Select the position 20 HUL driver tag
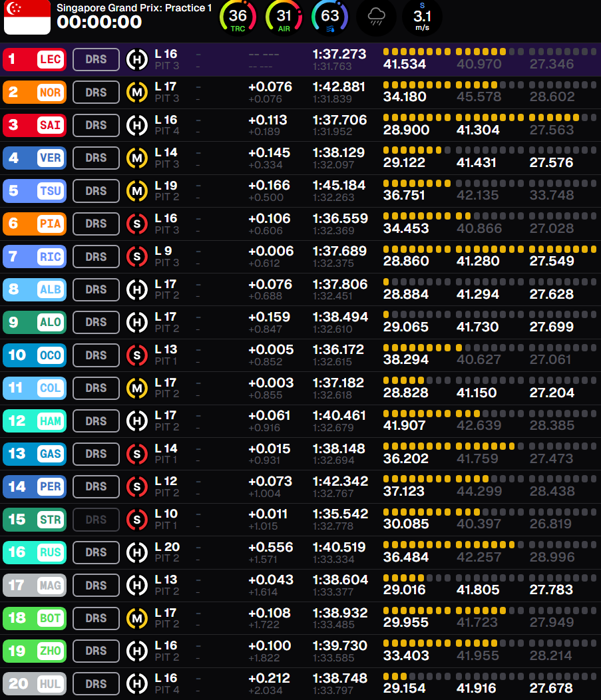 pyautogui.click(x=35, y=684)
